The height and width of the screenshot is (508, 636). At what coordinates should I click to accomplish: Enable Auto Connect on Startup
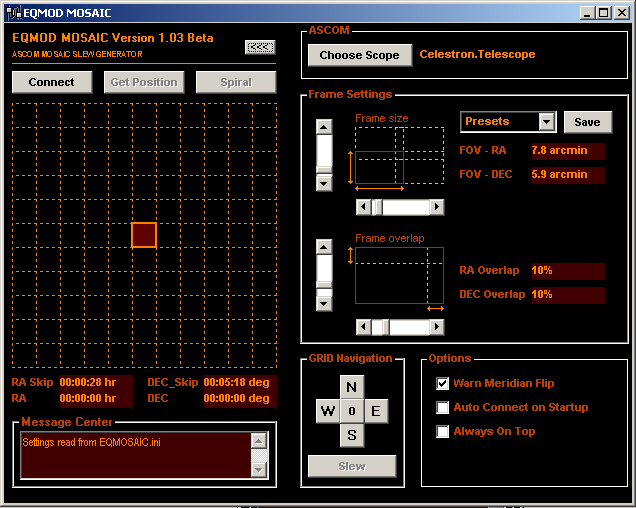click(443, 407)
